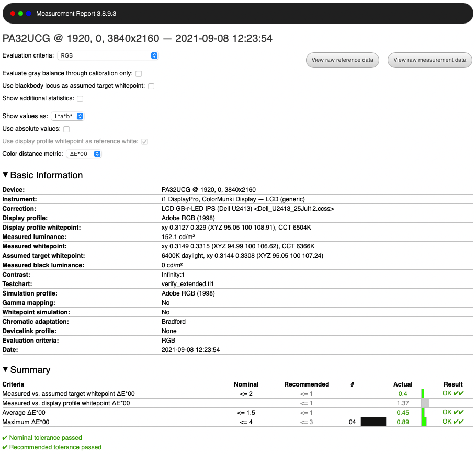Screen dimensions: 476x454
Task: Click the Nominal tolerance passed checkmark
Action: pos(5,438)
